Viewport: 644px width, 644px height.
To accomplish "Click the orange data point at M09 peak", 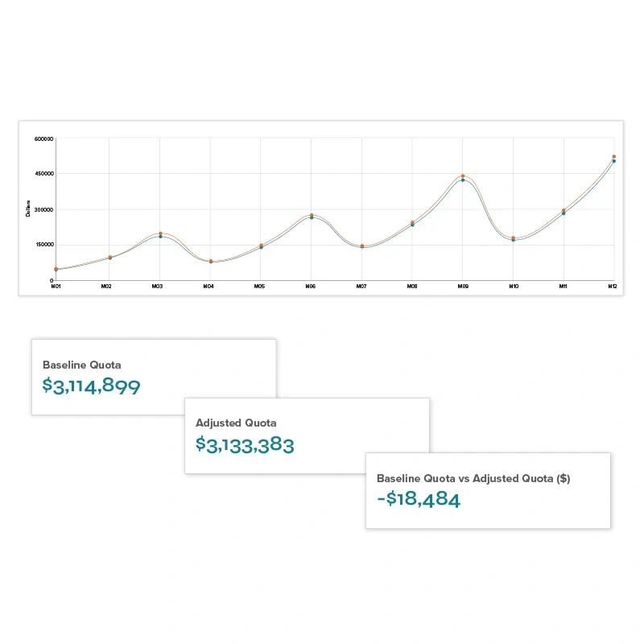I will tap(463, 175).
